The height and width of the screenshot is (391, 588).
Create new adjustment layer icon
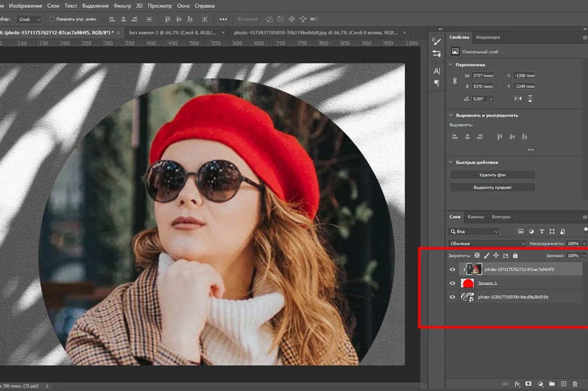coord(540,384)
